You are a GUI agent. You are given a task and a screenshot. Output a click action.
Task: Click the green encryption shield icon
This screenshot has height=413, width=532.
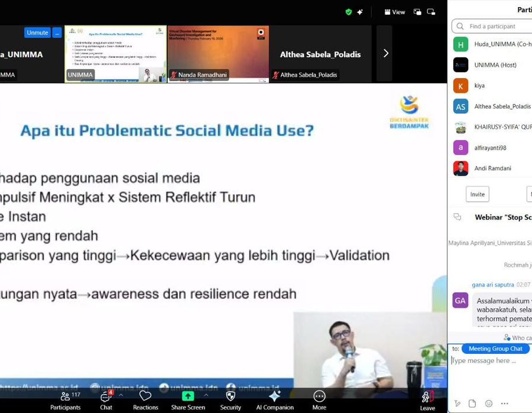click(x=348, y=12)
